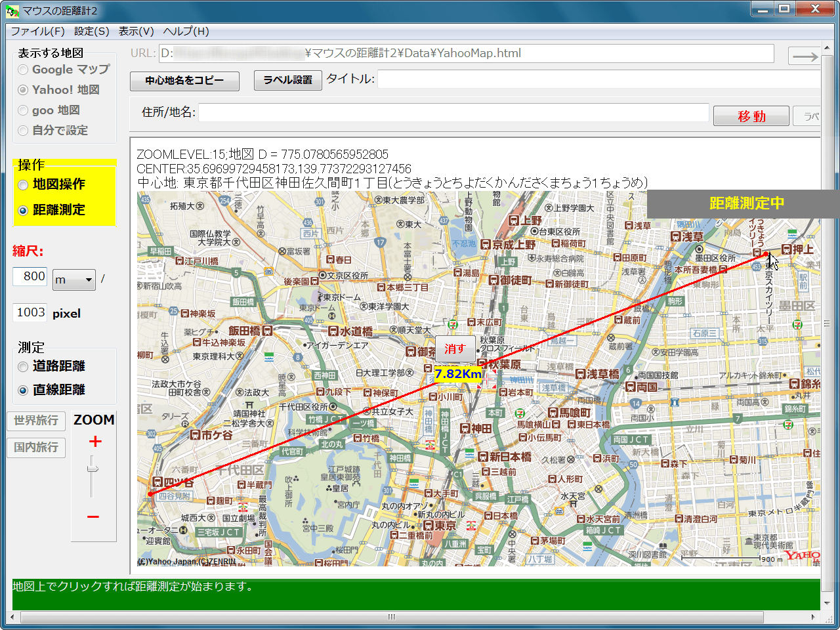Image resolution: width=840 pixels, height=630 pixels.
Task: Click 飯田橋 station label on map
Action: pos(250,331)
